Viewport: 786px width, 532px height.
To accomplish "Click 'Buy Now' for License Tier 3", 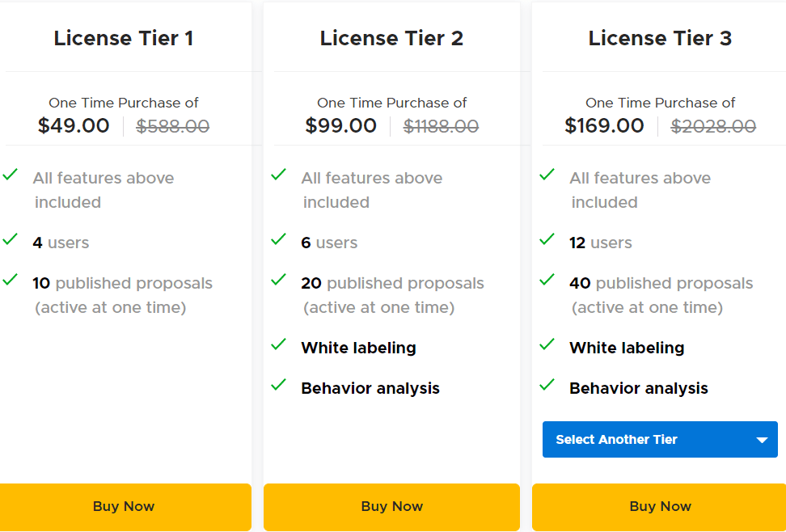I will coord(660,506).
